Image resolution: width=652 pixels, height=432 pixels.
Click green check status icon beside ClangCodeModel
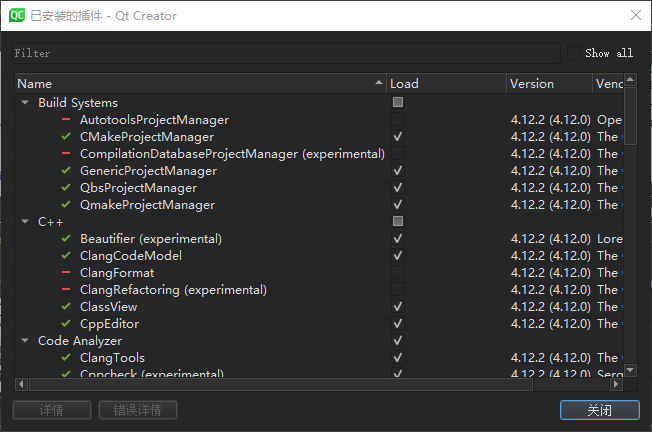(x=66, y=255)
